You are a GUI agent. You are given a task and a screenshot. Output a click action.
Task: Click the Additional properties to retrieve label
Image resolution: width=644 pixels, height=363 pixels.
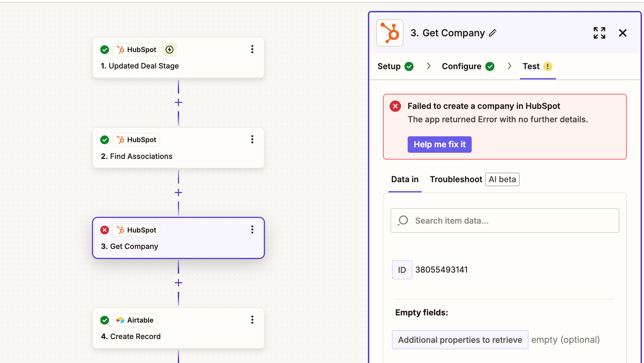(x=460, y=340)
